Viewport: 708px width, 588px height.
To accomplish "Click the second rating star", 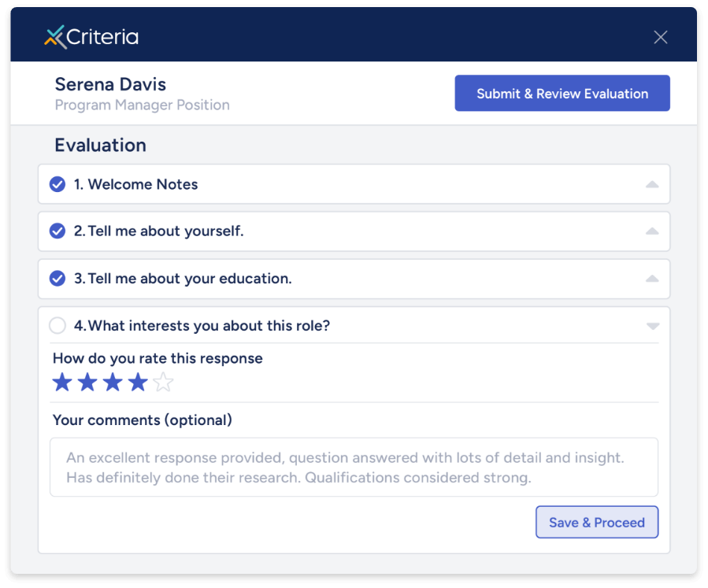I will pos(87,382).
